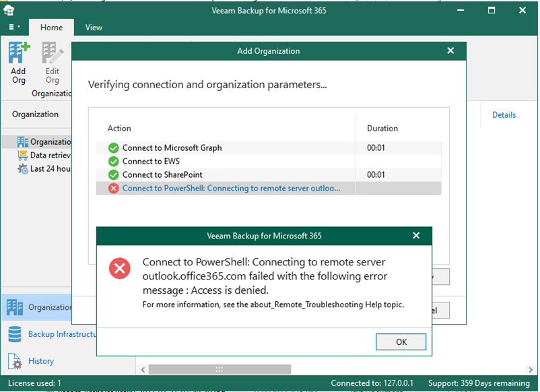Click the Details column header
The width and height of the screenshot is (540, 392).
pyautogui.click(x=504, y=115)
